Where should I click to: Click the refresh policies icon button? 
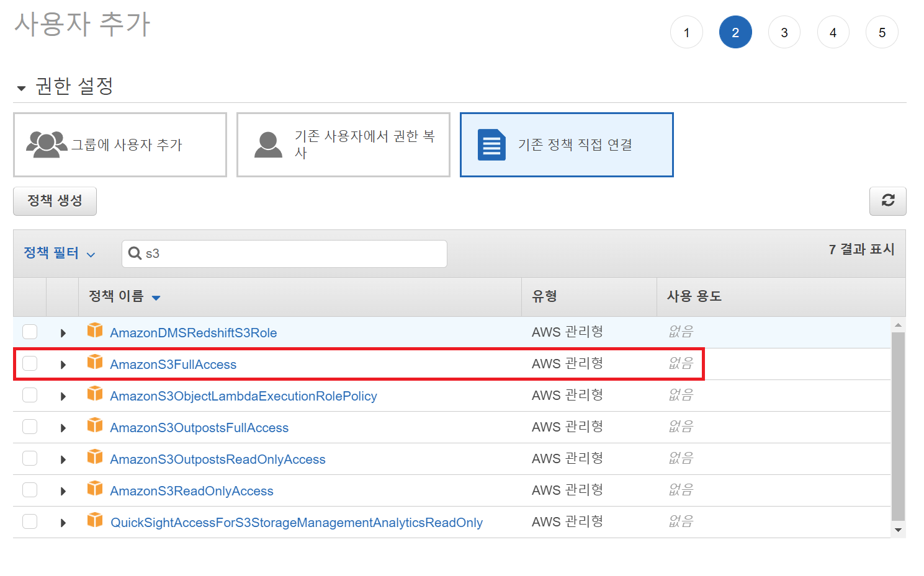[887, 201]
